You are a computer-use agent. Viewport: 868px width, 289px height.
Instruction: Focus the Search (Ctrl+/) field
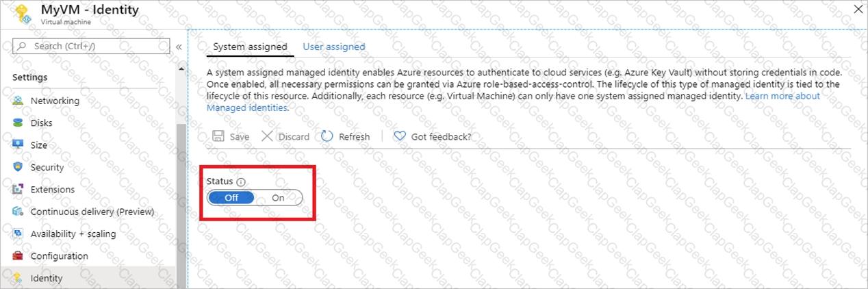click(x=91, y=46)
